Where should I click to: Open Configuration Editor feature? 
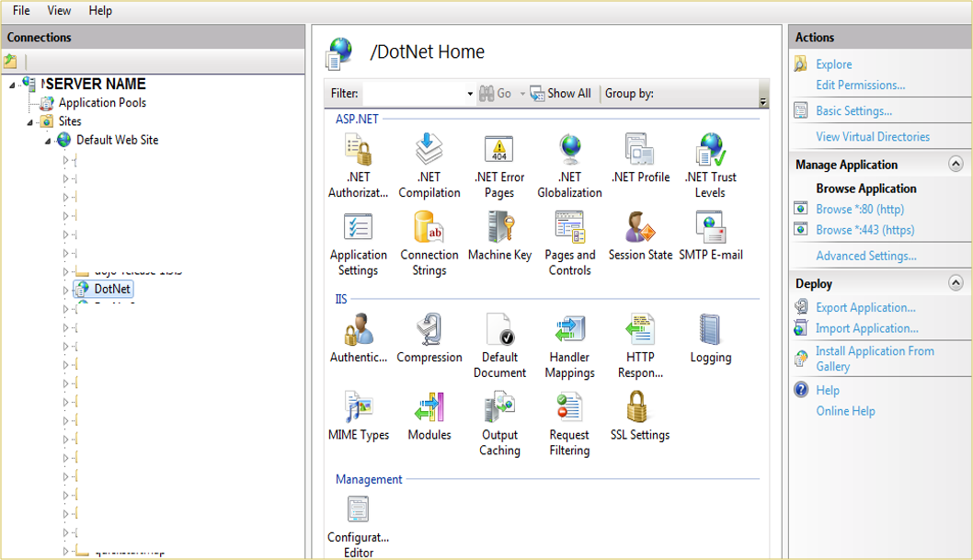358,527
